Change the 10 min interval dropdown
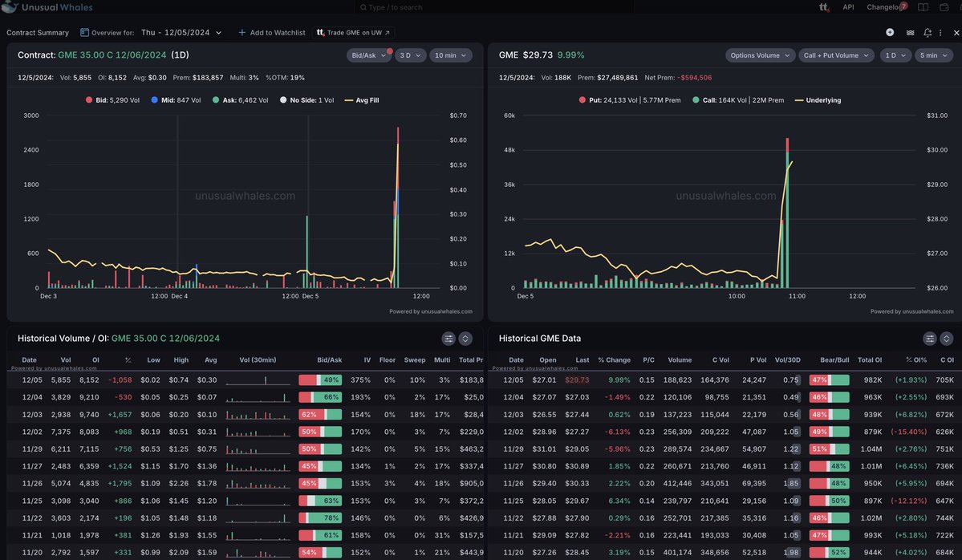Image resolution: width=962 pixels, height=560 pixels. pos(449,55)
